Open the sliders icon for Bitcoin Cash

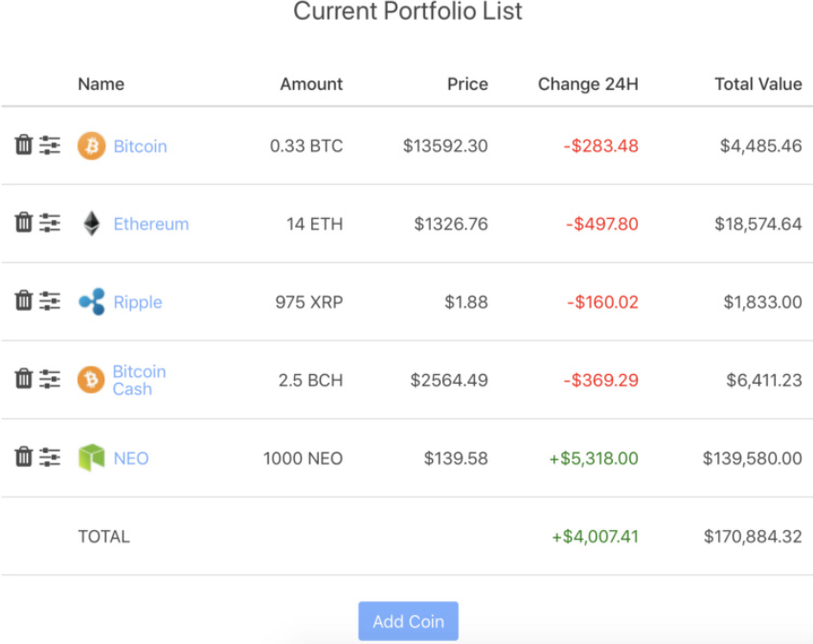(x=50, y=379)
